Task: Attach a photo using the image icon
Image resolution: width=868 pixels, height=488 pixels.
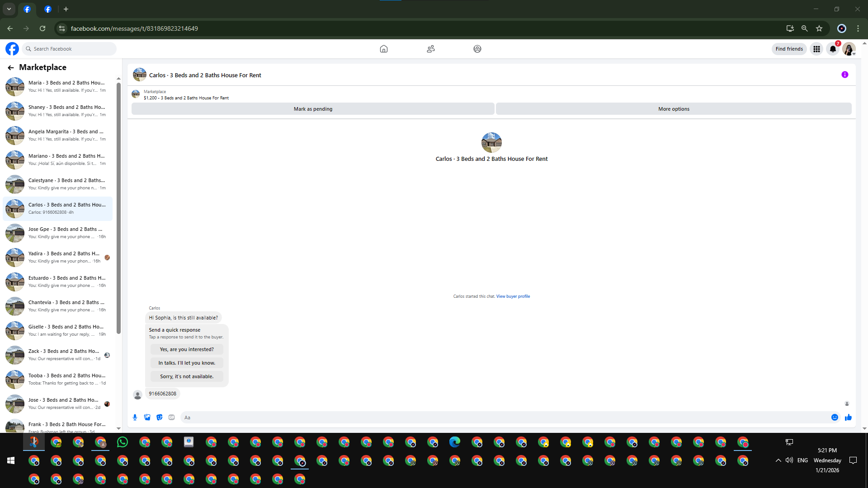Action: pos(147,418)
